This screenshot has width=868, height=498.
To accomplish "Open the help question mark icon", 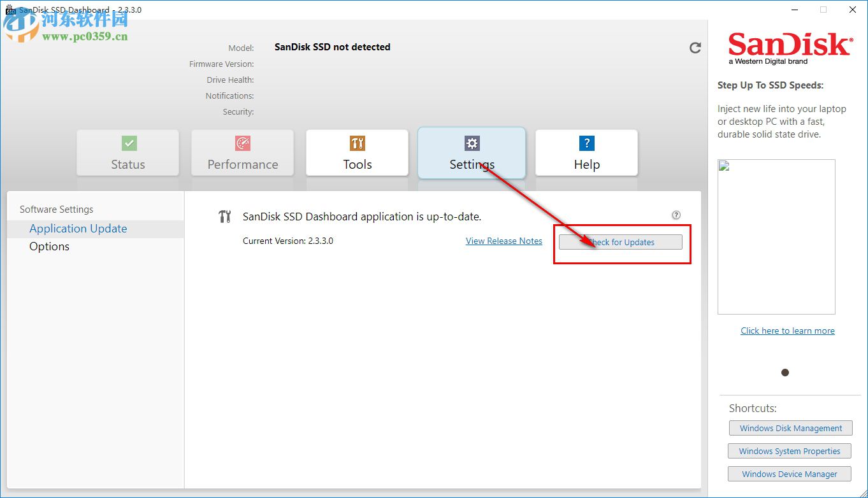I will [676, 215].
